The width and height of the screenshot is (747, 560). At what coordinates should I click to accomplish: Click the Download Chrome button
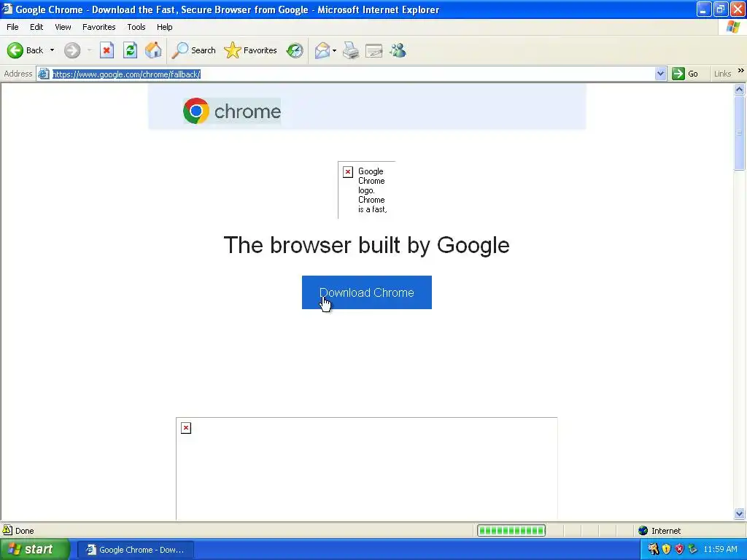[x=367, y=292]
